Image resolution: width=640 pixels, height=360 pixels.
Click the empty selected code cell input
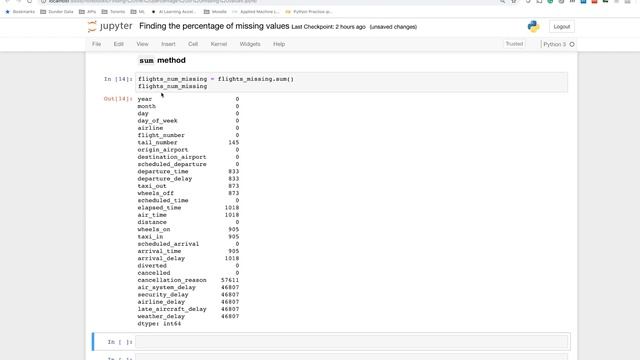(x=351, y=342)
